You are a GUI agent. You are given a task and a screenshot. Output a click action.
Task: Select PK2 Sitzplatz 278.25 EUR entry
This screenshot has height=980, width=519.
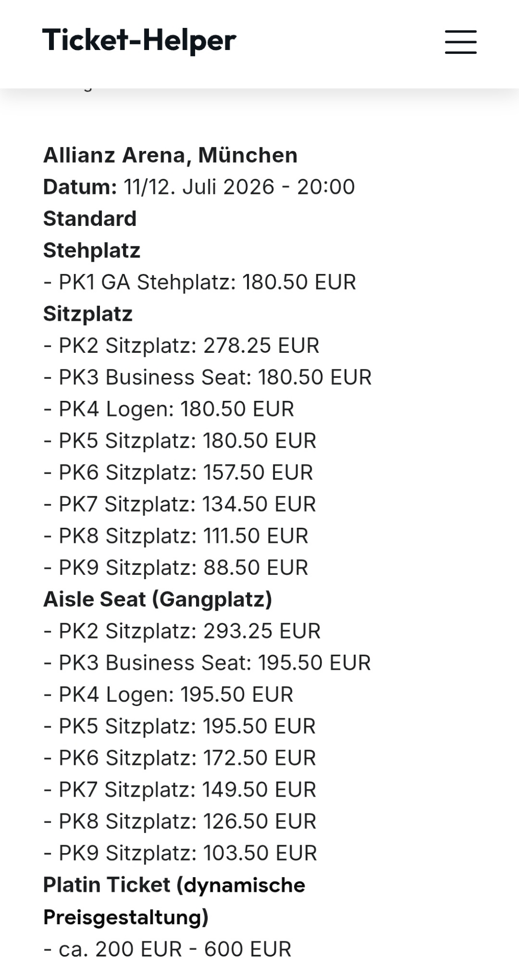pyautogui.click(x=181, y=345)
